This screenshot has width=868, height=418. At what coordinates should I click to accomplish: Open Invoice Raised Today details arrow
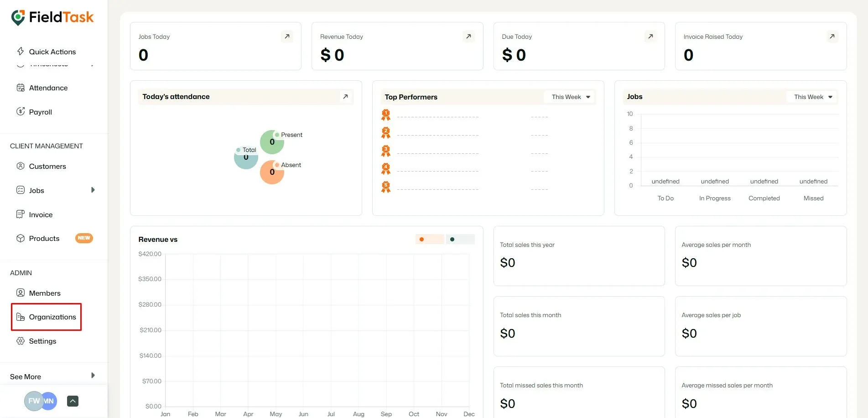(x=832, y=37)
